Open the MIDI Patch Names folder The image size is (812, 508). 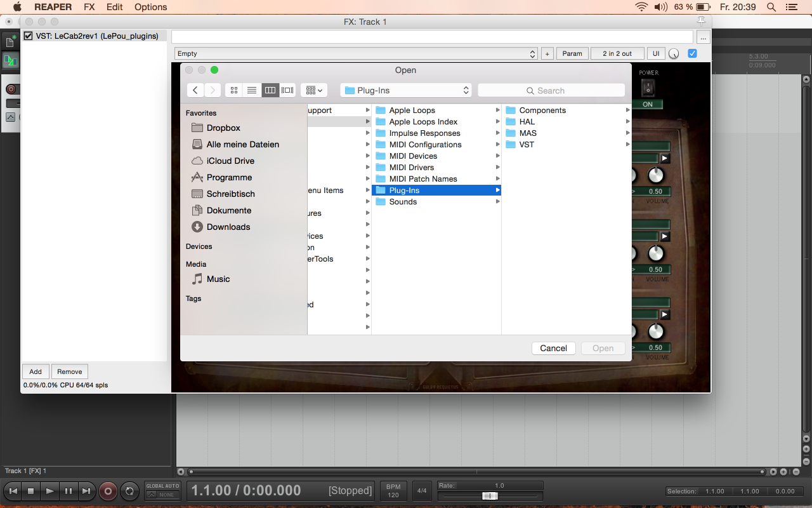pos(436,178)
